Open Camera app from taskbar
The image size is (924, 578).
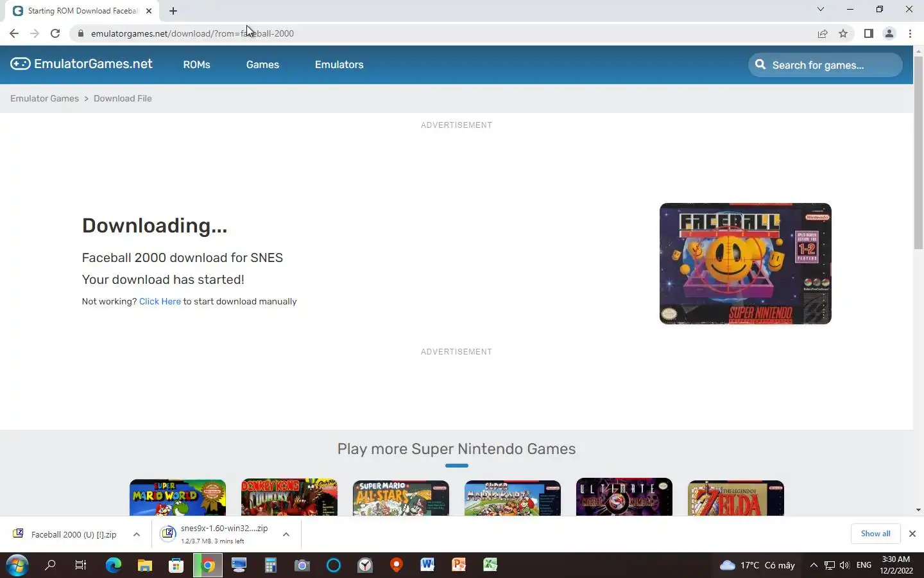tap(302, 565)
